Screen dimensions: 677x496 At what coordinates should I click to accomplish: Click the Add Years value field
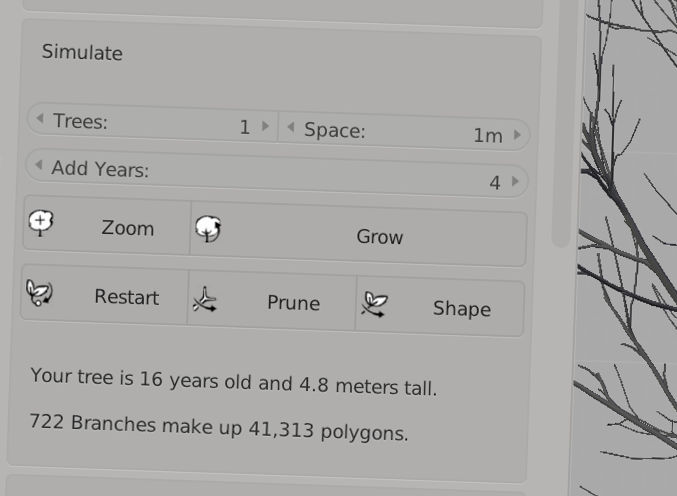(x=277, y=174)
